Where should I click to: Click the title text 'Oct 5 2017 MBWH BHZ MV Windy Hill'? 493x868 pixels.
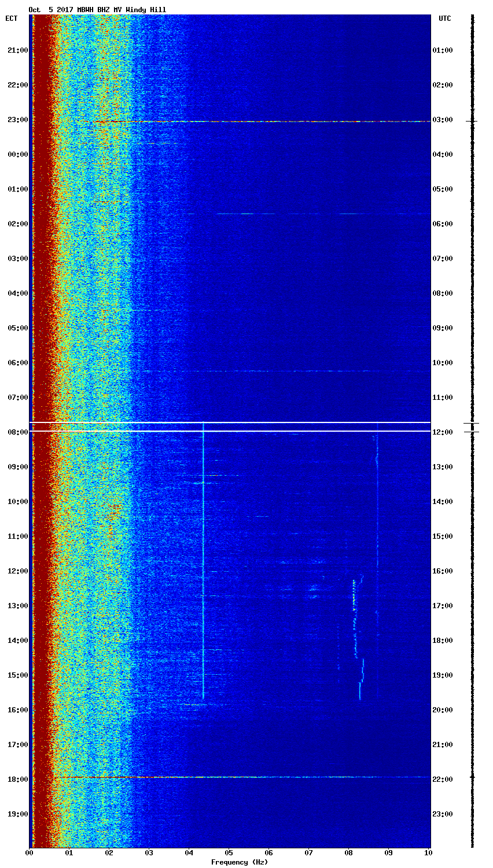pyautogui.click(x=97, y=10)
